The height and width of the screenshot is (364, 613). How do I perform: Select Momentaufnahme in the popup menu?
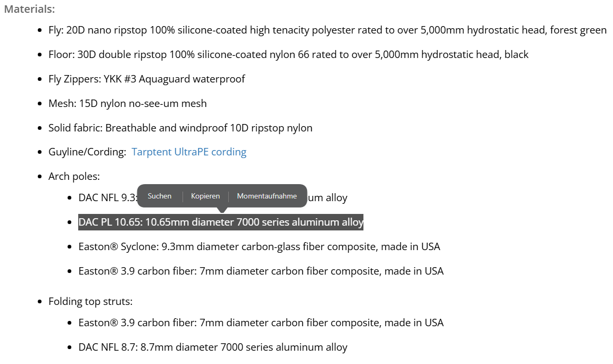click(267, 196)
